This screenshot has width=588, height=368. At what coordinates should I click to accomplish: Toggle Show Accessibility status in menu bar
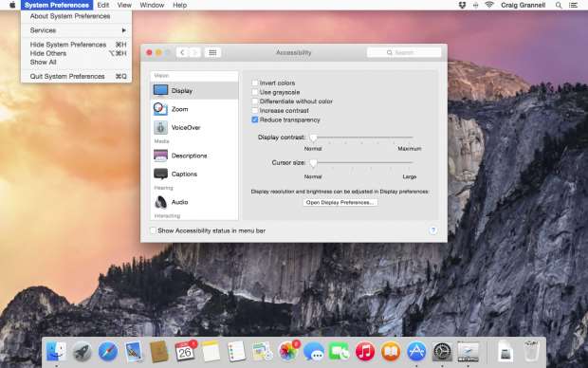pyautogui.click(x=153, y=230)
